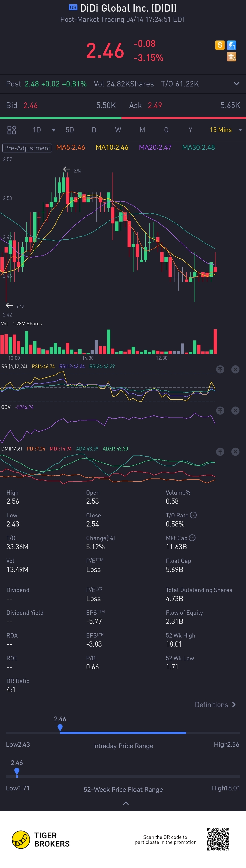Show T/O Rate info bubble
246x868 pixels.
193,515
